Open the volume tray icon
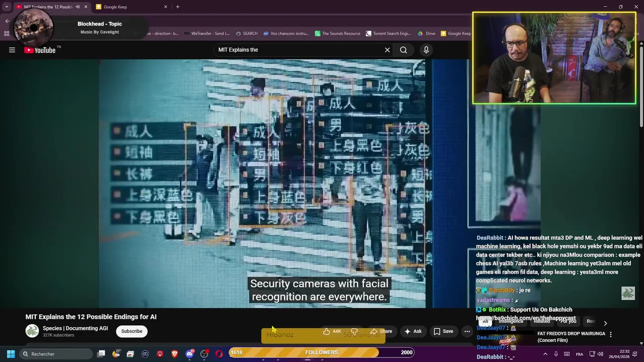Viewport: 644px width, 362px height. 600,354
